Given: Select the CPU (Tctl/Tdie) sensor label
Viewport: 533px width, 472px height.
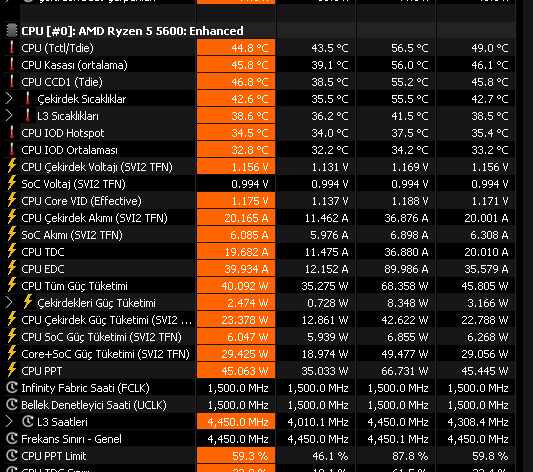Looking at the screenshot, I should (x=57, y=48).
